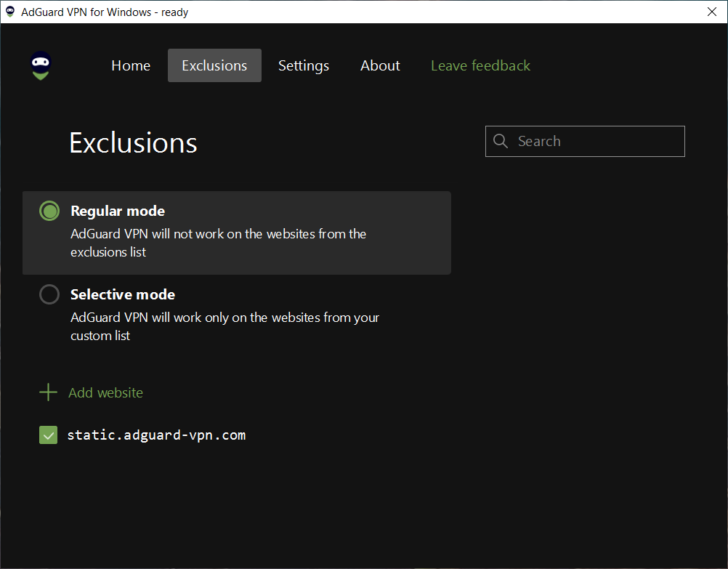Click the static.adguard-vpn.com exclusion entry text
Viewport: 728px width, 569px height.
click(x=156, y=435)
